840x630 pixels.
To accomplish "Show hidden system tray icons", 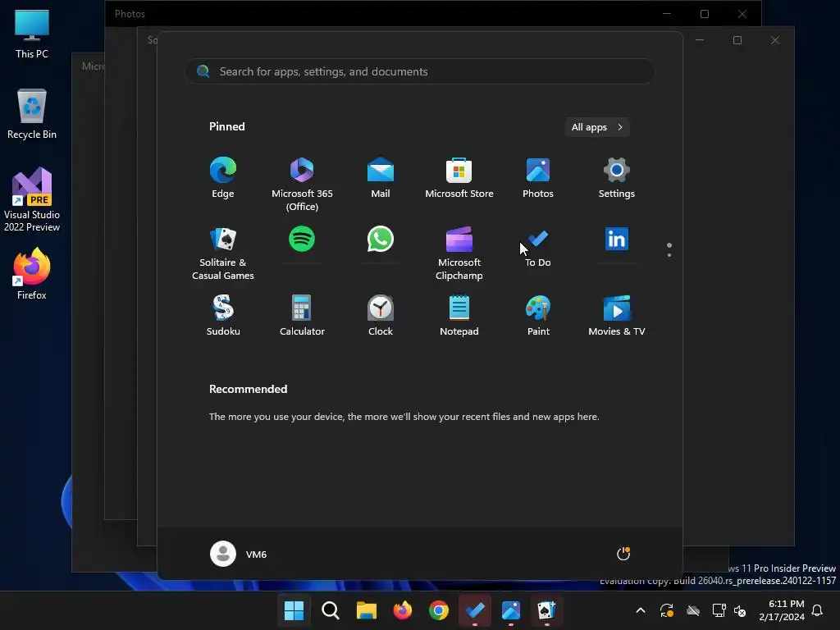I will pyautogui.click(x=640, y=610).
